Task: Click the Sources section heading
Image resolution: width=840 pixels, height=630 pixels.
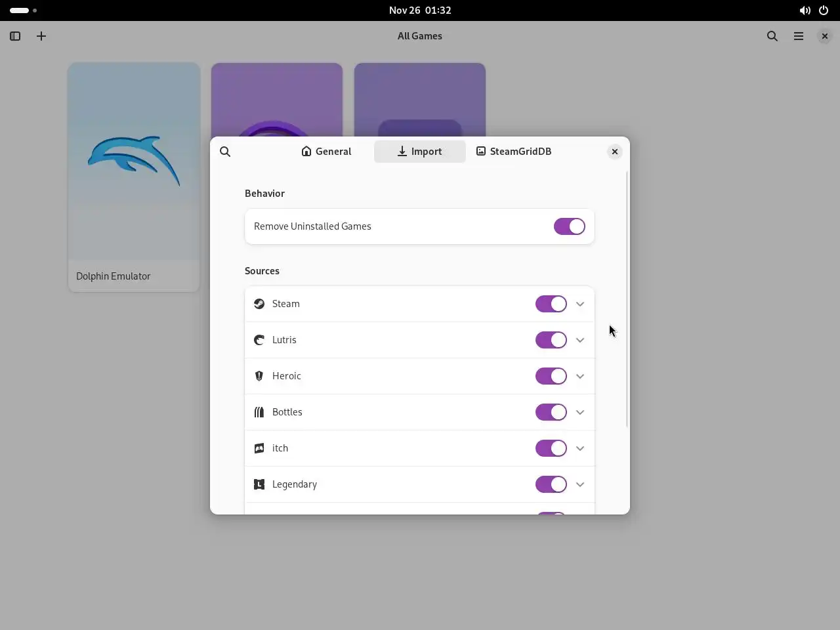Action: 262,271
